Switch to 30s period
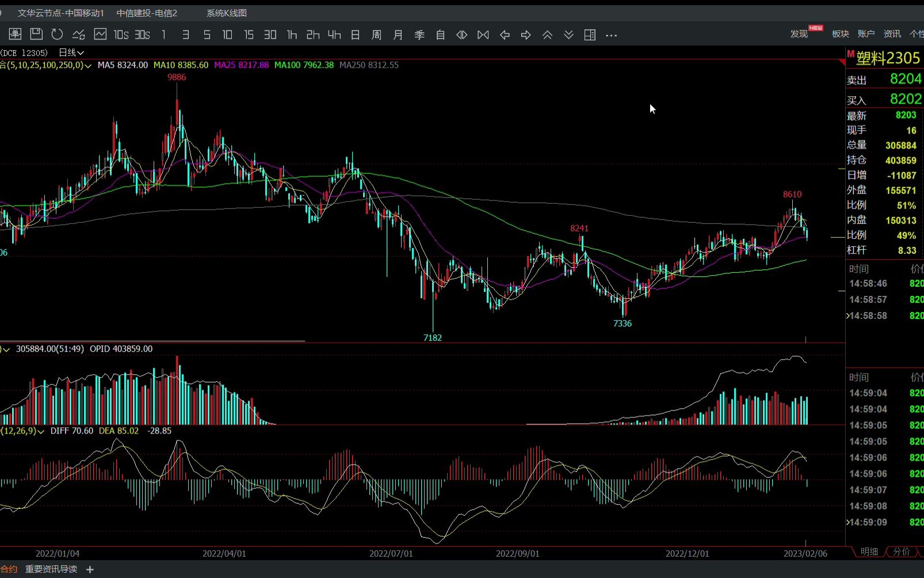 pos(142,35)
